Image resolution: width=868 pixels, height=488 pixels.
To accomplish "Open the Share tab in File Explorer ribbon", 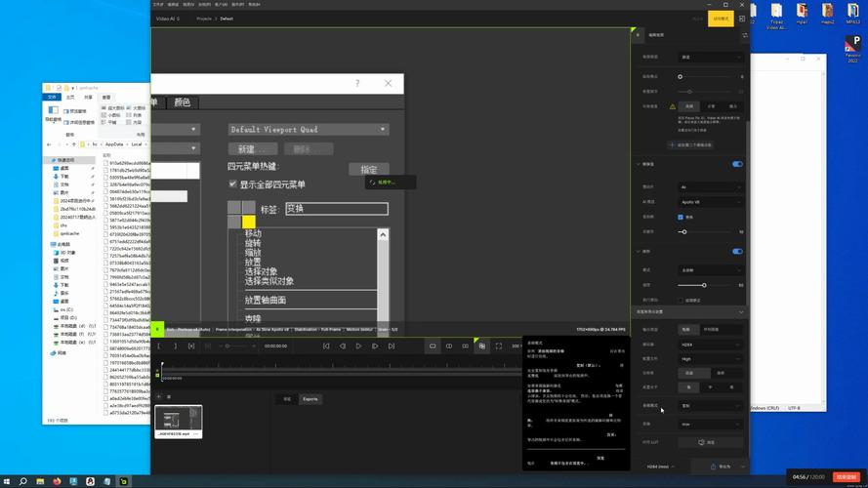I will (x=88, y=97).
